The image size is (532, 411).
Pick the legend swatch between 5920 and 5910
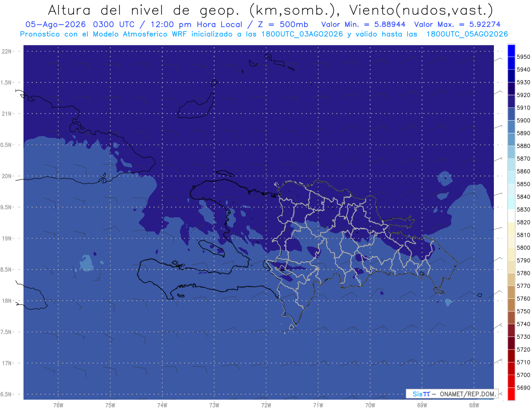[511, 102]
